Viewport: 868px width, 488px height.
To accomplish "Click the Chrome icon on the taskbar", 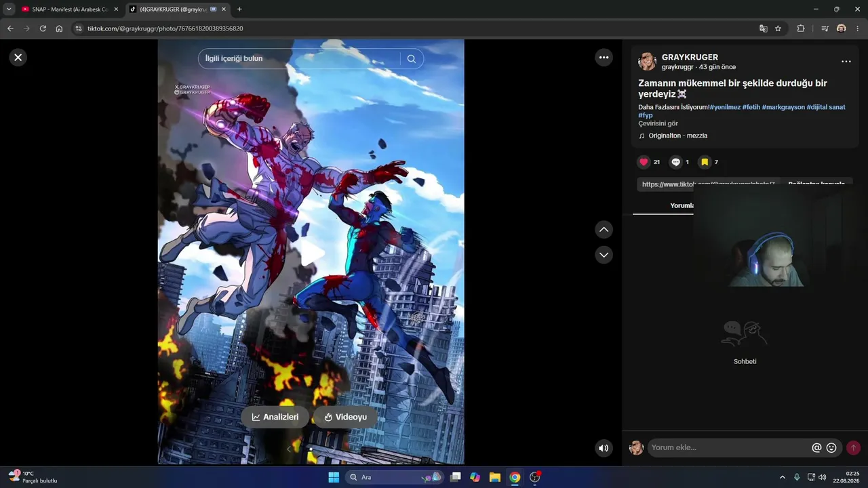I will coord(515,477).
